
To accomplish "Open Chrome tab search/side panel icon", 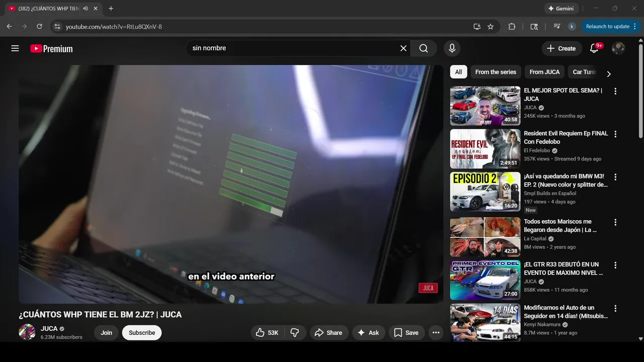I will click(534, 26).
